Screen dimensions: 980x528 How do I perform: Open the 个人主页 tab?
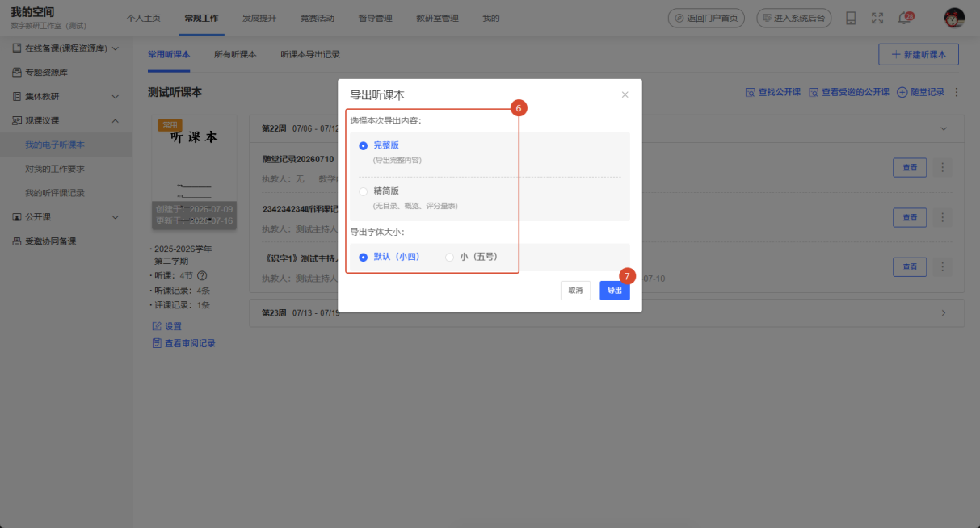[144, 18]
